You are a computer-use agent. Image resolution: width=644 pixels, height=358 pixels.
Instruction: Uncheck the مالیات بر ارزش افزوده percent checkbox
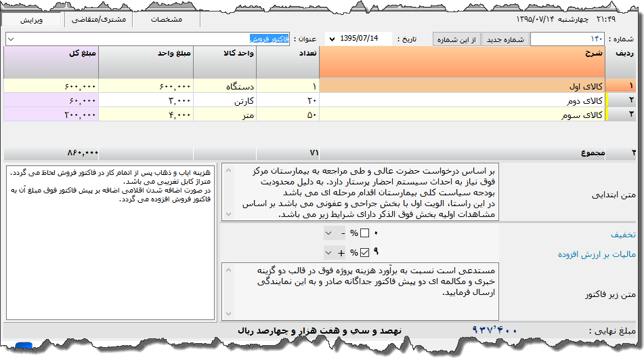tap(364, 252)
